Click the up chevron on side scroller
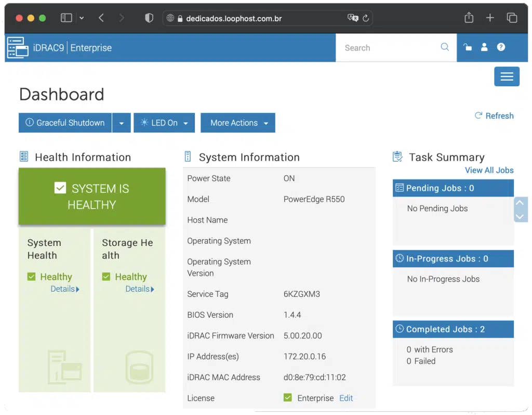The height and width of the screenshot is (415, 532). pos(520,203)
